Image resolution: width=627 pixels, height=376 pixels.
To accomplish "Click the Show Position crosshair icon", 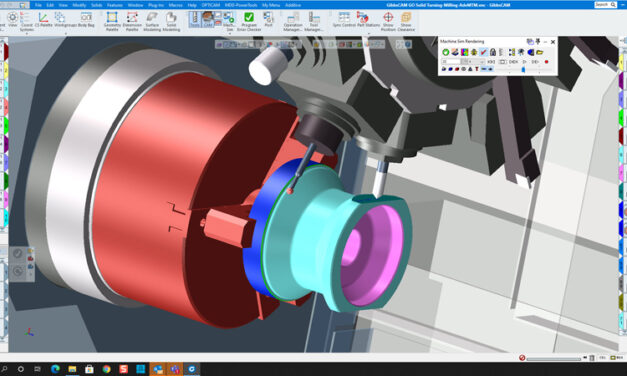I will 388,17.
